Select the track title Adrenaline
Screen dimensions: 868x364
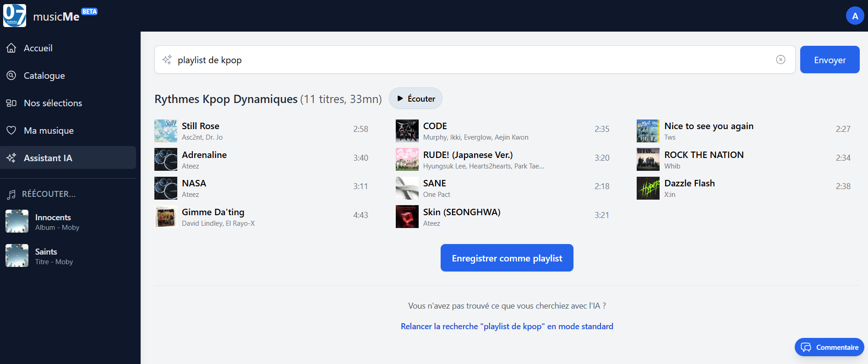point(204,155)
